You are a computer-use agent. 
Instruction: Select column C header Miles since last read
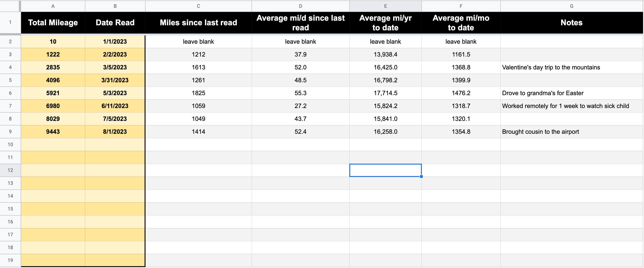[198, 6]
